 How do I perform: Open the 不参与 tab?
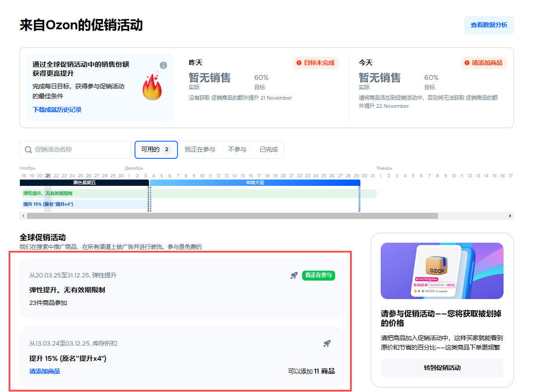[x=237, y=150]
